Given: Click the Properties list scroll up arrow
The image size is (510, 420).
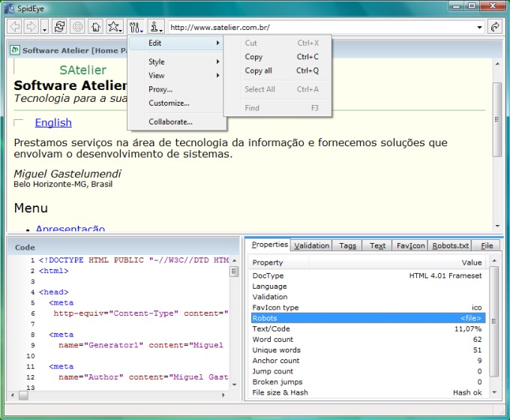Looking at the screenshot, I should pyautogui.click(x=494, y=260).
